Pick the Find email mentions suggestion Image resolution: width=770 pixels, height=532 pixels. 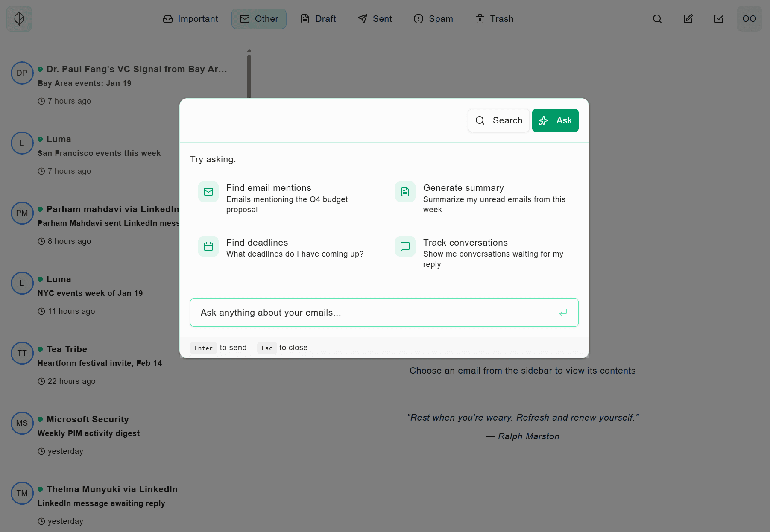(x=285, y=199)
